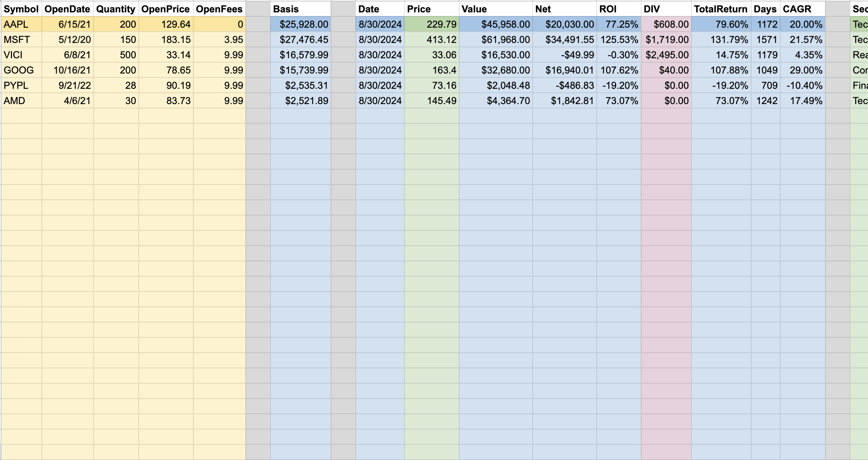Click the OpenDate column header
Image resolution: width=868 pixels, height=460 pixels.
(68, 9)
